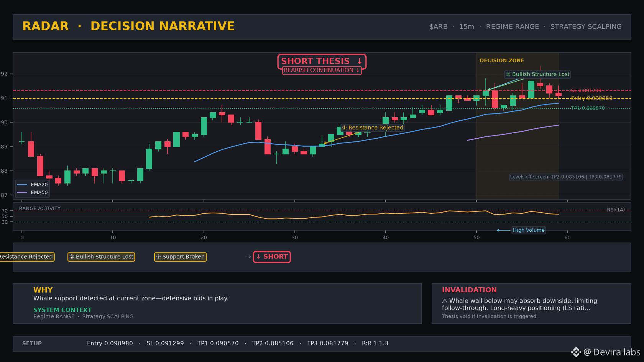Select the SHORT THESIS badge
The image size is (644, 362).
(x=322, y=61)
